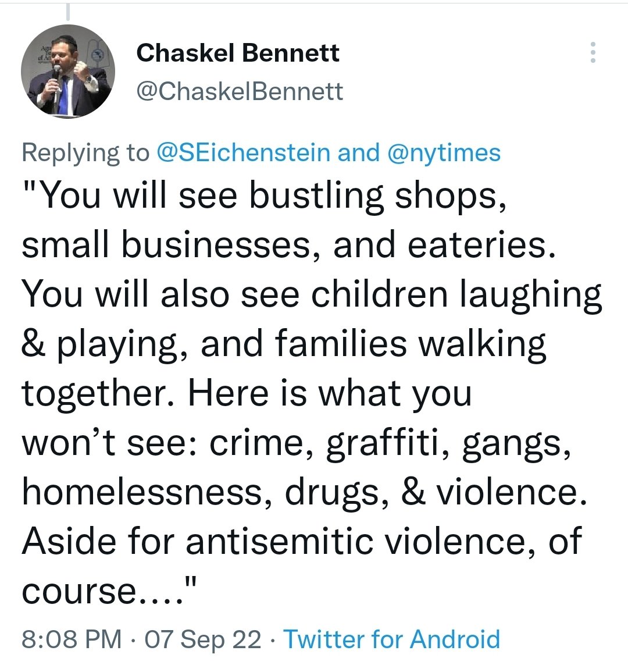Open the @ChaskelBennett profile via the display name
The width and height of the screenshot is (628, 672).
coord(238,53)
